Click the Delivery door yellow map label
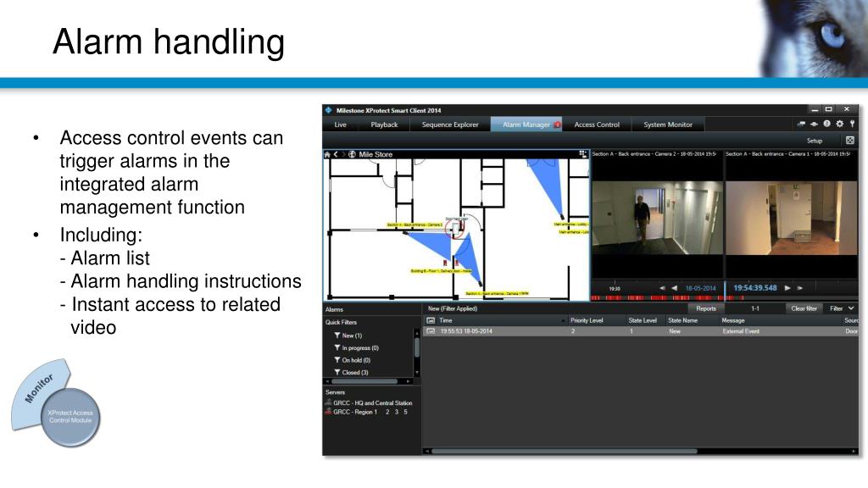 click(441, 271)
